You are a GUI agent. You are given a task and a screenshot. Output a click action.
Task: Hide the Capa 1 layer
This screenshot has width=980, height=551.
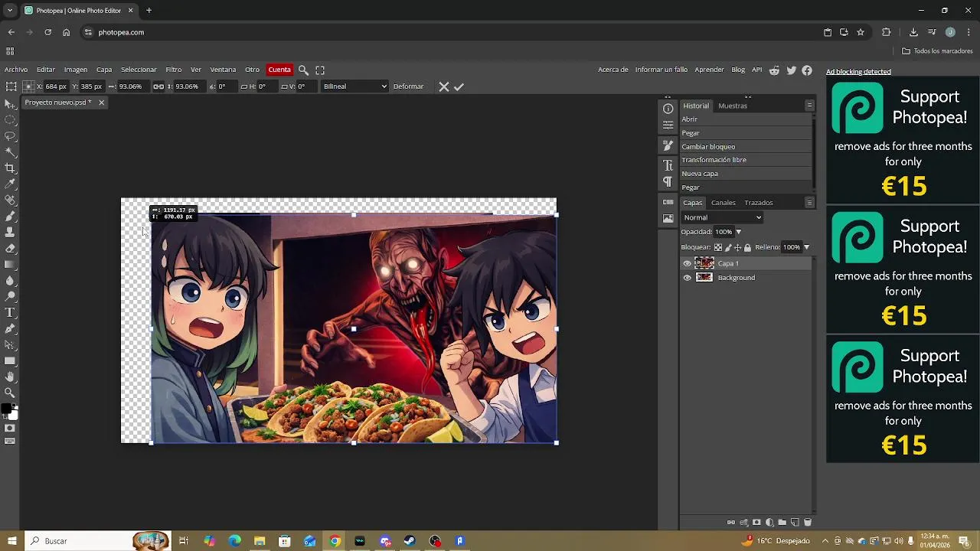click(687, 263)
